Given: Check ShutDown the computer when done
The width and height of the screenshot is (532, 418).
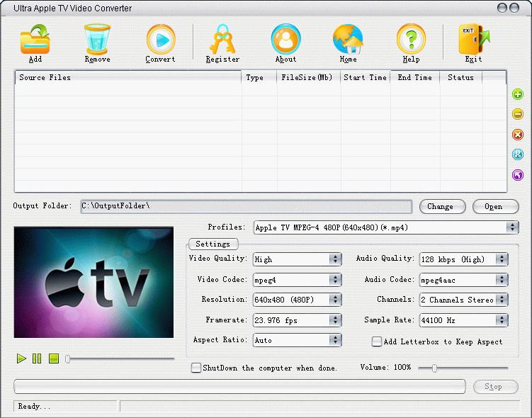Looking at the screenshot, I should point(196,368).
